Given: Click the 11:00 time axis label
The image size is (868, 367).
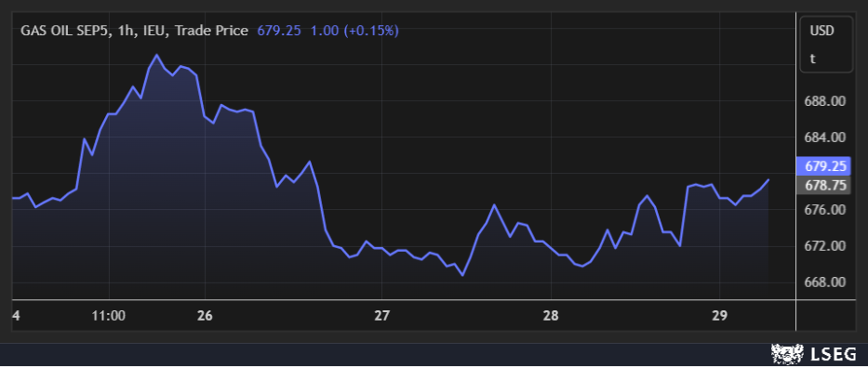Looking at the screenshot, I should tap(109, 317).
